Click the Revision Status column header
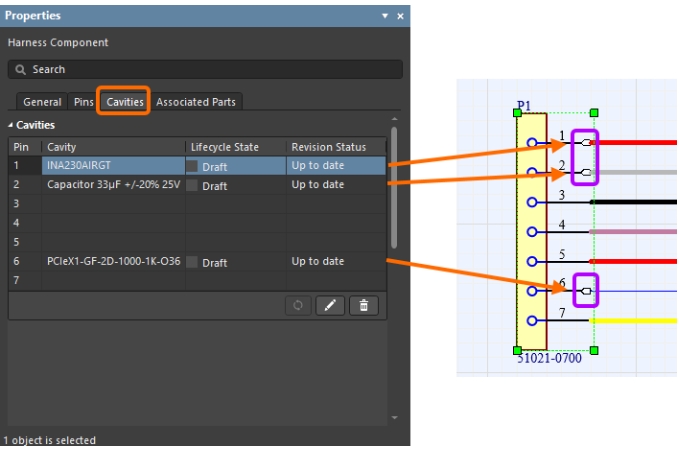The height and width of the screenshot is (449, 679). [336, 147]
